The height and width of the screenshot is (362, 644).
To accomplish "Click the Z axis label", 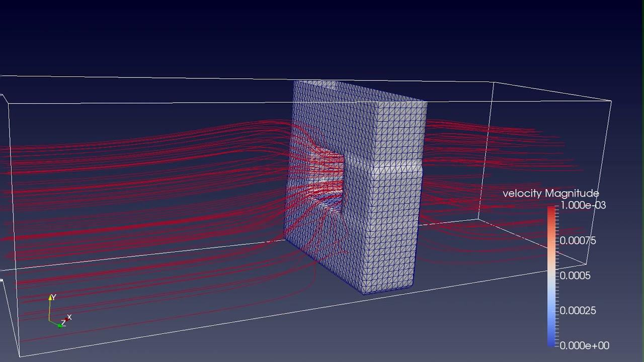I will [63, 323].
